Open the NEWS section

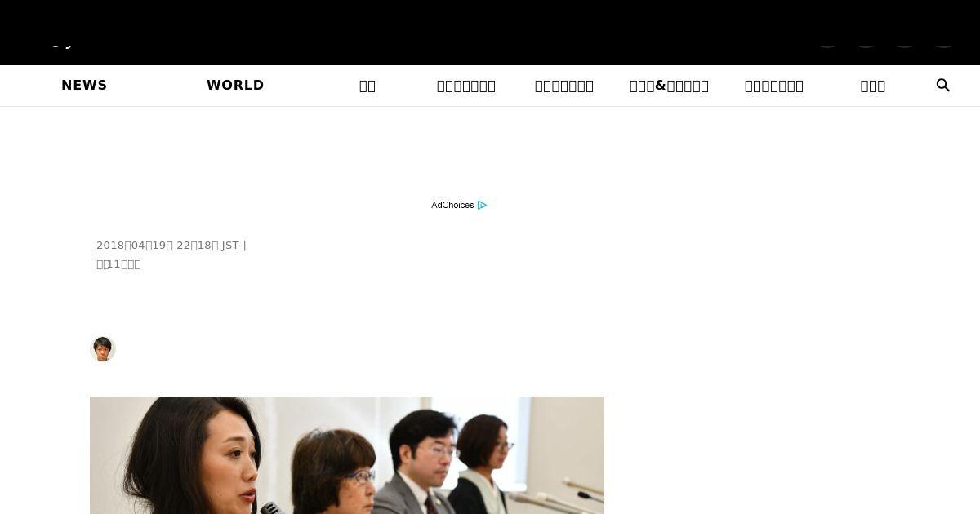coord(84,86)
